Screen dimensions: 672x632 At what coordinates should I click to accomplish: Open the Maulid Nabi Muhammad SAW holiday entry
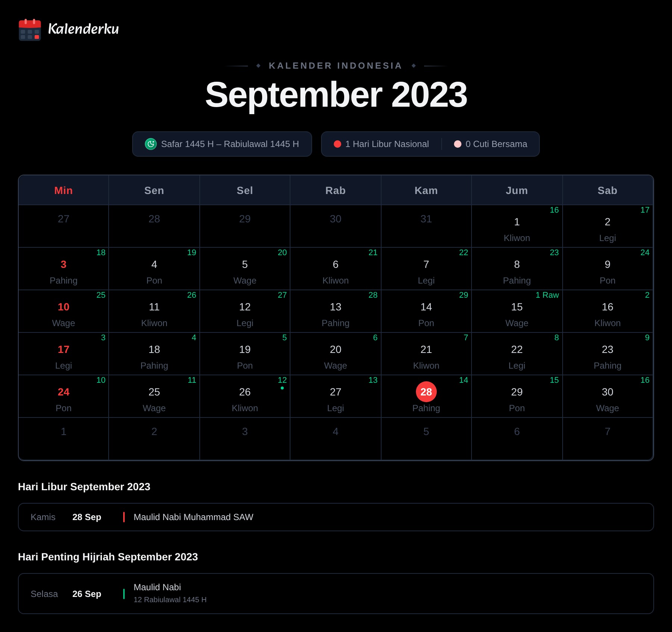pos(336,517)
